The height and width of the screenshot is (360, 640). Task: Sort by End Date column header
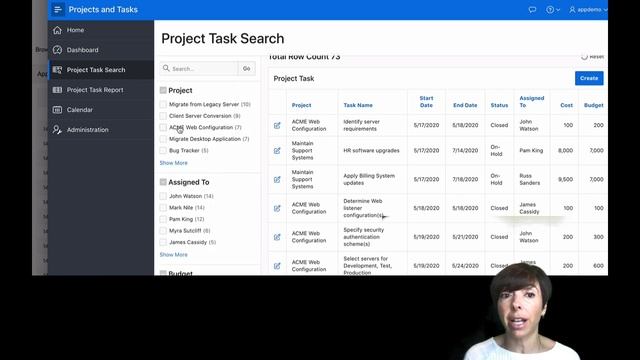coord(465,105)
